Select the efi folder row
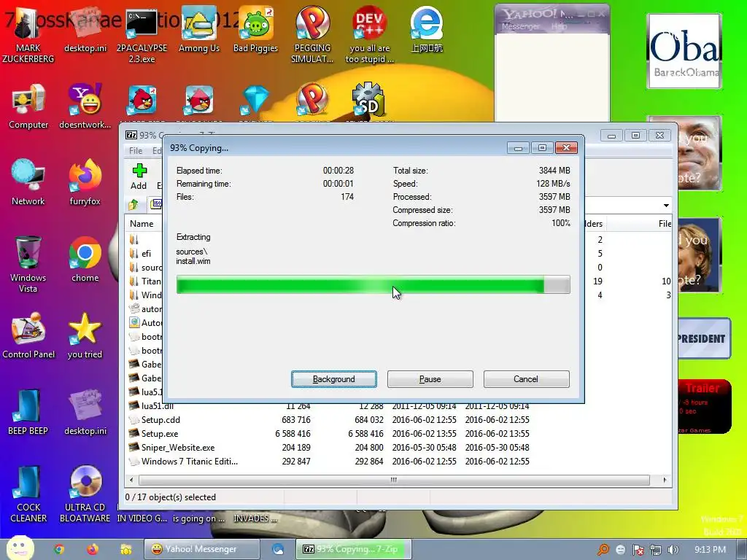This screenshot has width=747, height=560. [145, 253]
